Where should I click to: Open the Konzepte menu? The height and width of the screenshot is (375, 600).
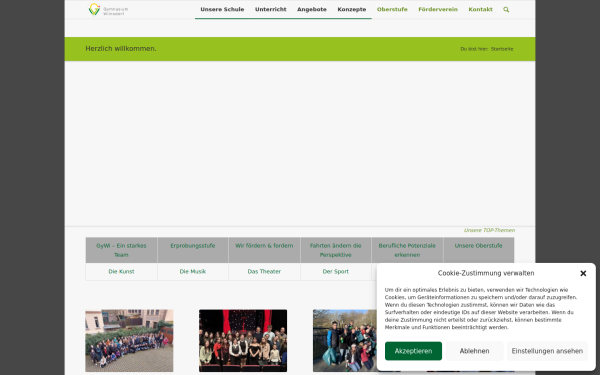click(352, 9)
